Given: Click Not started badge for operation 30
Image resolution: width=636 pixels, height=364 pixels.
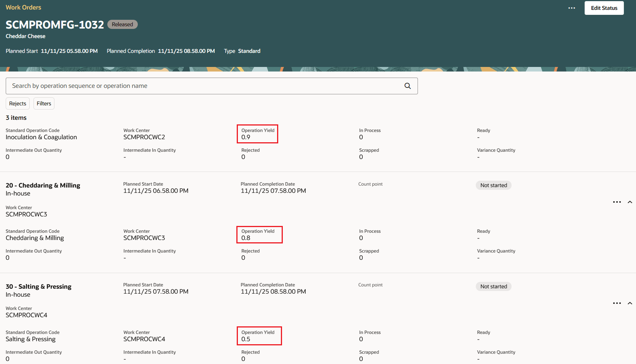Looking at the screenshot, I should coord(493,286).
